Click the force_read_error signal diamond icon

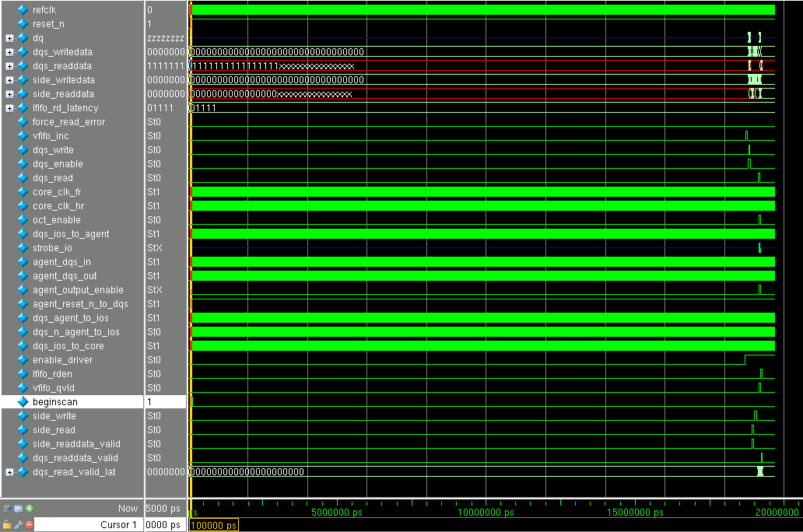(23, 122)
